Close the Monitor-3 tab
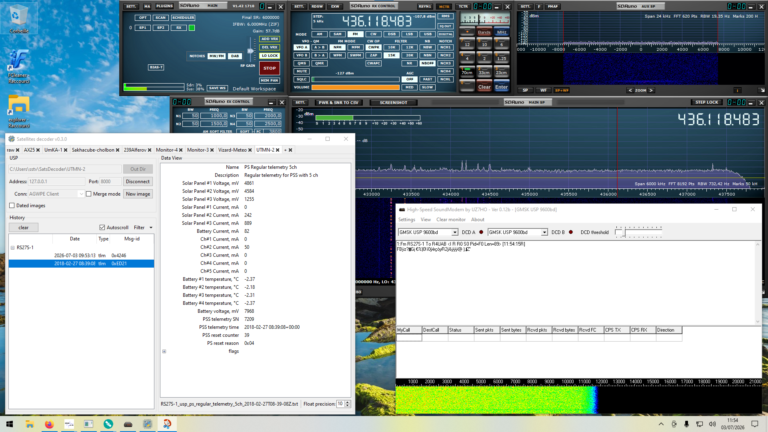Image resolution: width=768 pixels, height=432 pixels. (x=212, y=150)
